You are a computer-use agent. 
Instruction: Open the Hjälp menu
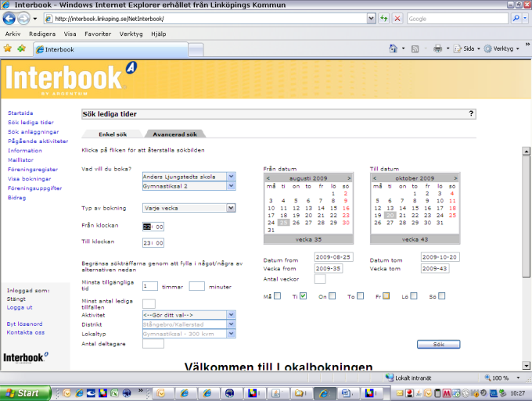click(159, 34)
